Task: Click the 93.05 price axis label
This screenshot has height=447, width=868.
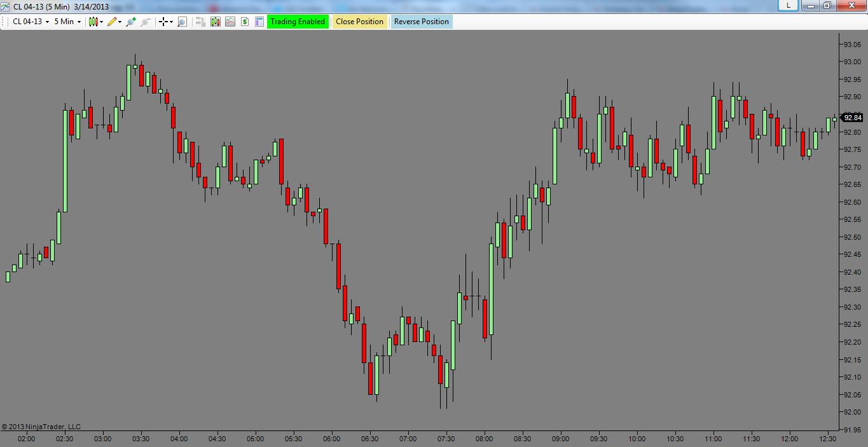Action: coord(851,45)
